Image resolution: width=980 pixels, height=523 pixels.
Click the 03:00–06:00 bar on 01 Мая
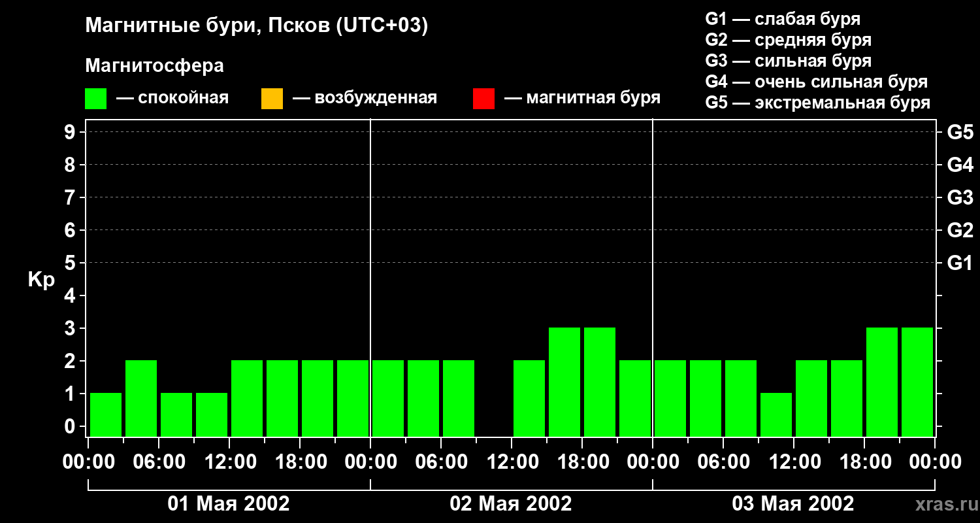[x=141, y=398]
